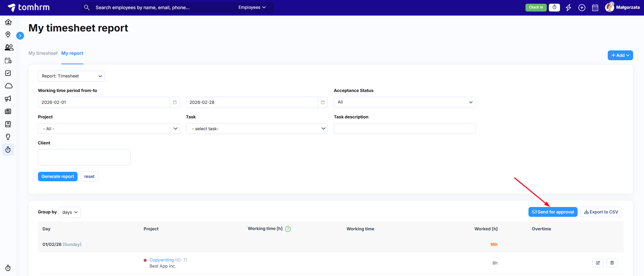This screenshot has height=276, width=644.
Task: Click the cloud icon in sidebar
Action: tap(8, 86)
